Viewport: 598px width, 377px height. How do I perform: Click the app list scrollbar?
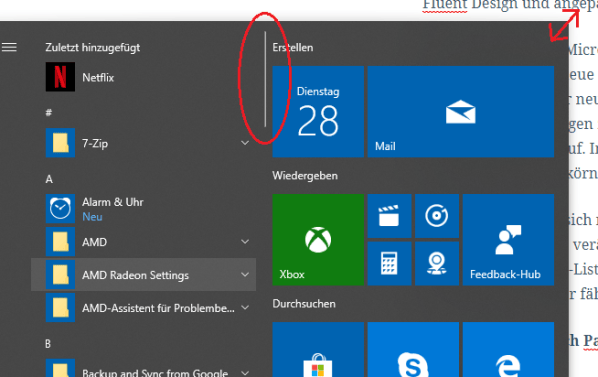265,79
